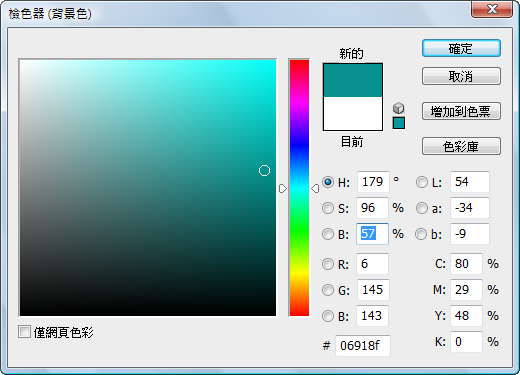Select the Lab a radio button

422,208
